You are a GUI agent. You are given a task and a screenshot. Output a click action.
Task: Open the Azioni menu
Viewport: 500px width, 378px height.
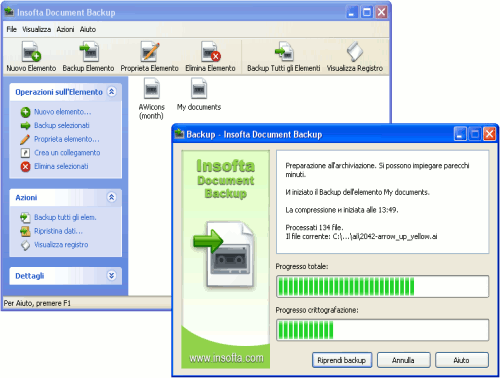pos(65,29)
